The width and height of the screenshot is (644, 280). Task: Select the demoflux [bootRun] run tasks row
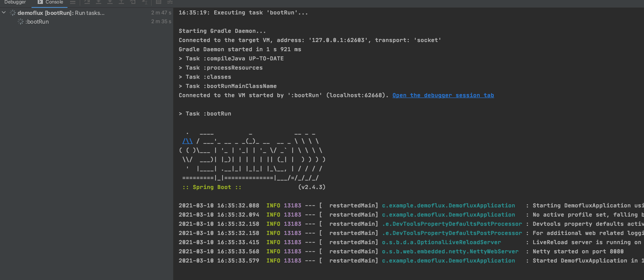point(86,13)
